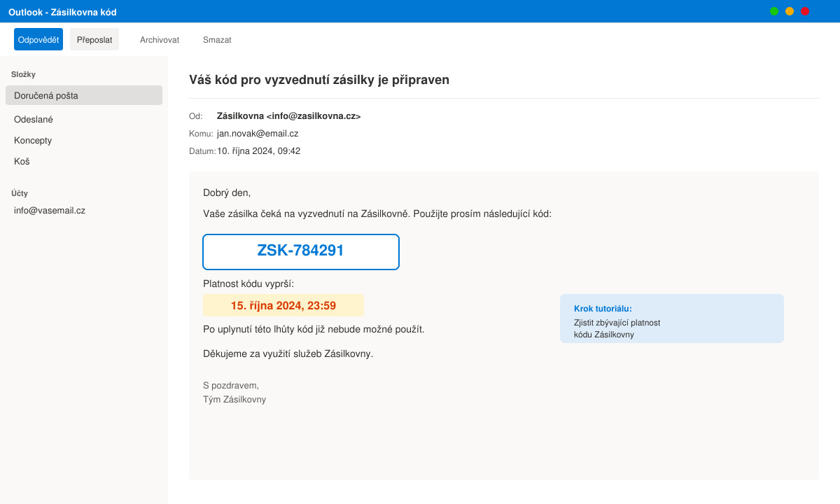Click the Tým Zásilkovny signature
This screenshot has height=504, width=840.
(x=234, y=399)
